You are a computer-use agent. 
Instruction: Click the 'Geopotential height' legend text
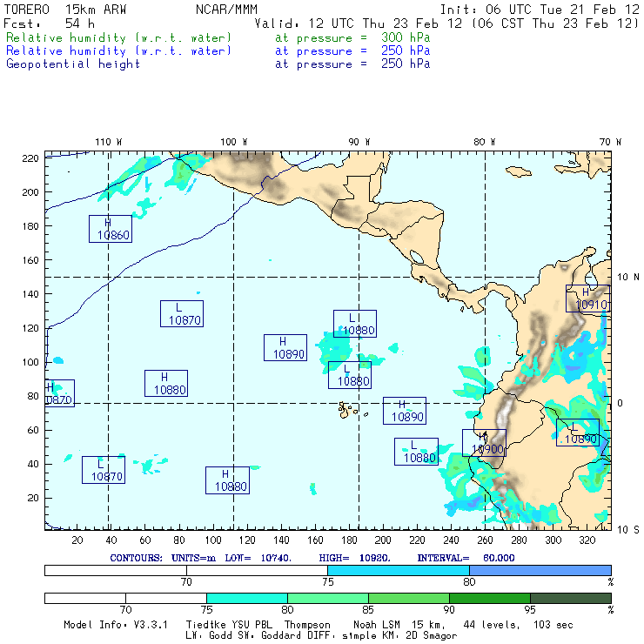coord(73,64)
